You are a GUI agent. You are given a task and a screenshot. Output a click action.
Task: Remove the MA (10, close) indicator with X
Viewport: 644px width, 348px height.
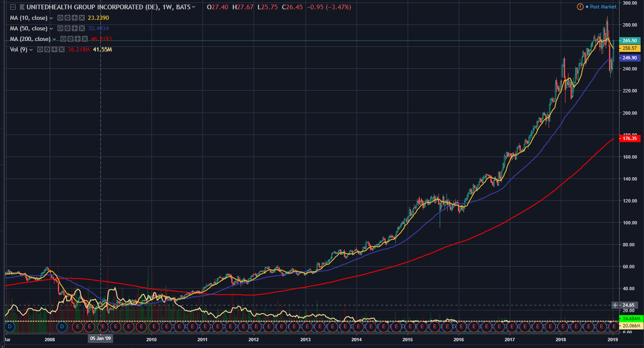click(82, 18)
